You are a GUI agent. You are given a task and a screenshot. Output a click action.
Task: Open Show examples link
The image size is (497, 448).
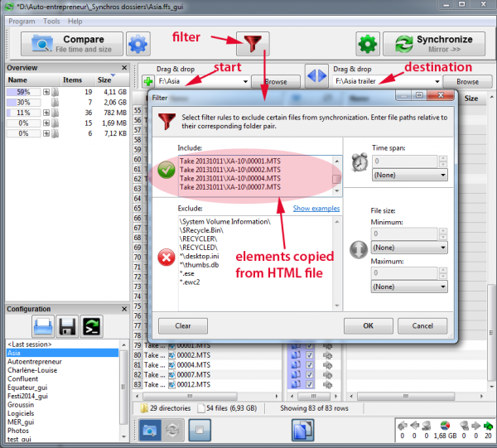click(316, 209)
